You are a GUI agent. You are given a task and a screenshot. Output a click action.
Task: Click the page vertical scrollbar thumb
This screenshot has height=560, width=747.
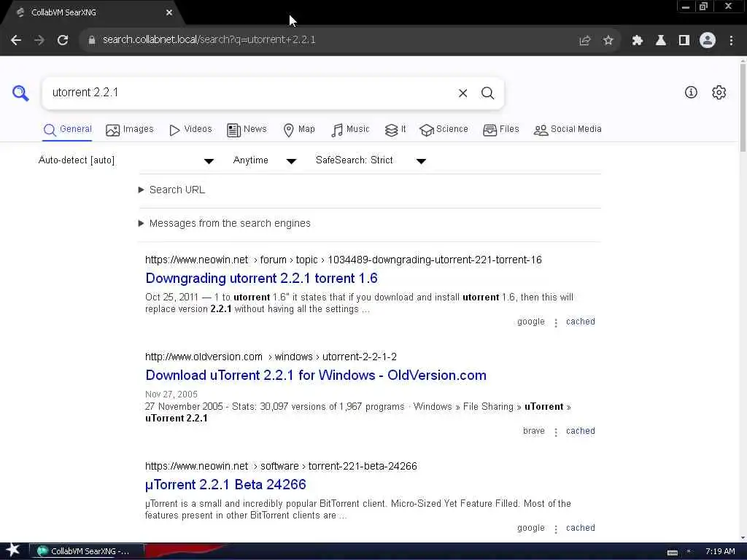(x=743, y=107)
